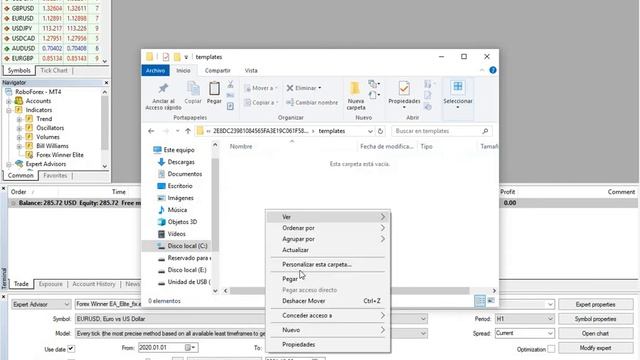The height and width of the screenshot is (360, 640).
Task: Click the Modify expert button
Action: [x=596, y=348]
